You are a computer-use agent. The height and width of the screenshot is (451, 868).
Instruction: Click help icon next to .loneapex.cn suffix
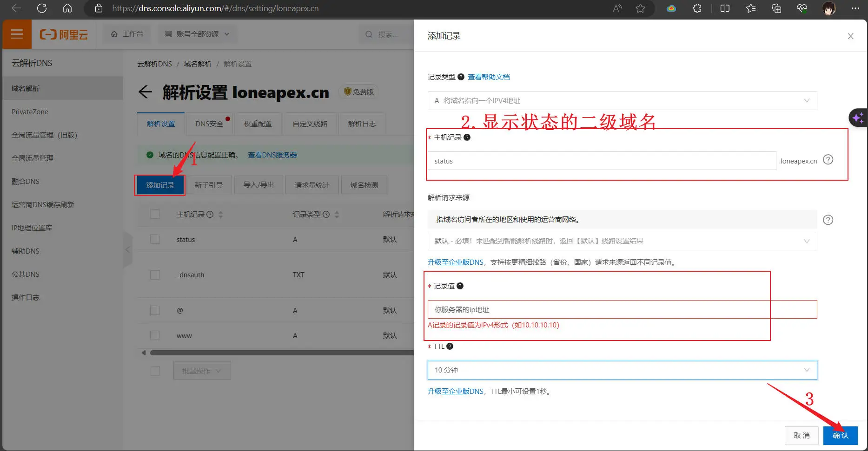(828, 160)
